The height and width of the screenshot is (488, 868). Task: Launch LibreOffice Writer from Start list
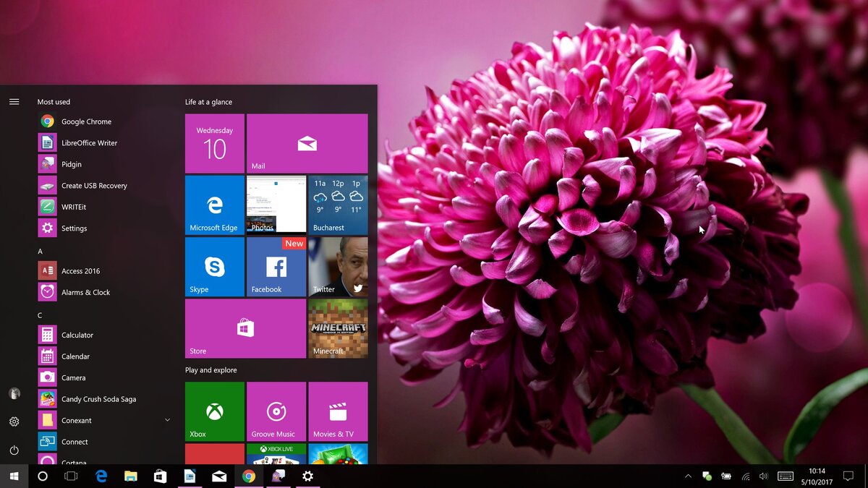pos(105,143)
